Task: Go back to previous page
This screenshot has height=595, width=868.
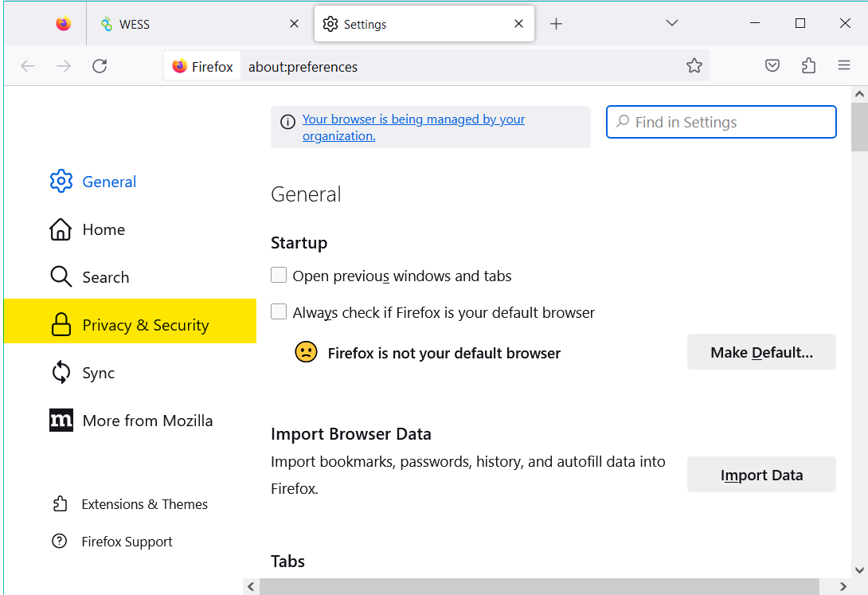Action: pyautogui.click(x=28, y=66)
